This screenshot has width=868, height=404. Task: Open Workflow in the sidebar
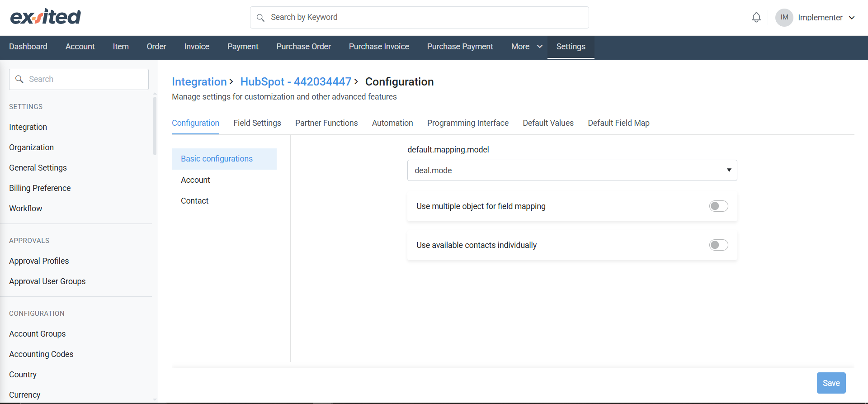(x=25, y=209)
